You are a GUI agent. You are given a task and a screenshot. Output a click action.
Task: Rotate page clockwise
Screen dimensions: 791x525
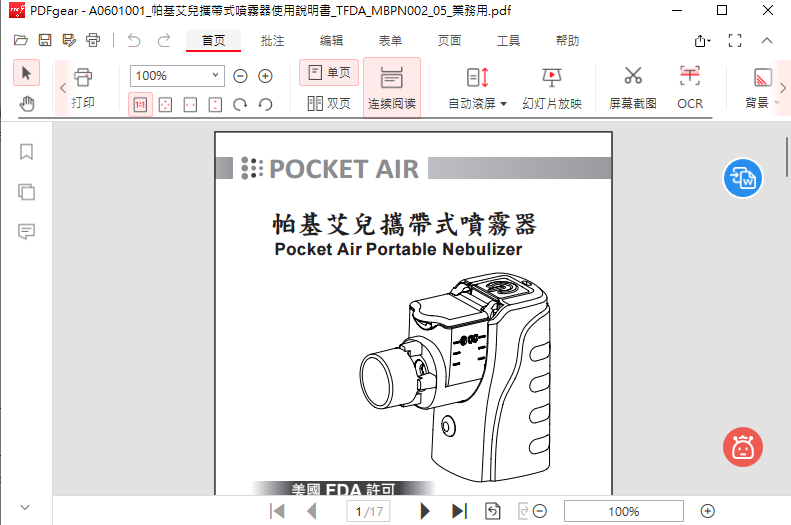(x=240, y=104)
